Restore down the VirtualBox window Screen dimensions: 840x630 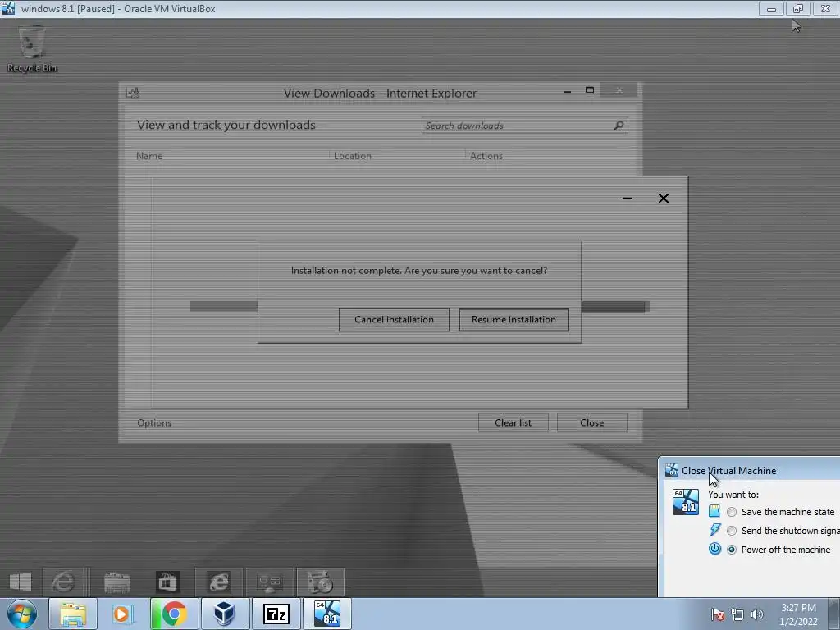tap(798, 8)
